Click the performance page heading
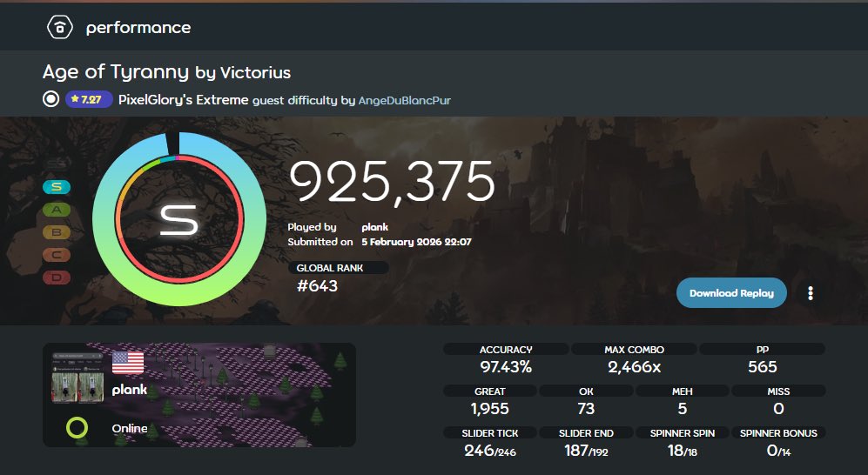The width and height of the screenshot is (868, 475). pyautogui.click(x=138, y=28)
